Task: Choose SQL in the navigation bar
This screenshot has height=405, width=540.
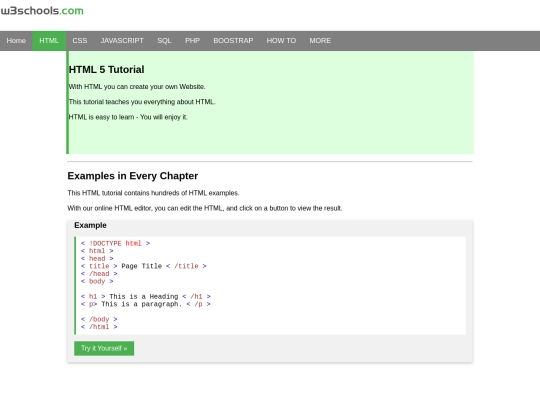Action: tap(164, 41)
